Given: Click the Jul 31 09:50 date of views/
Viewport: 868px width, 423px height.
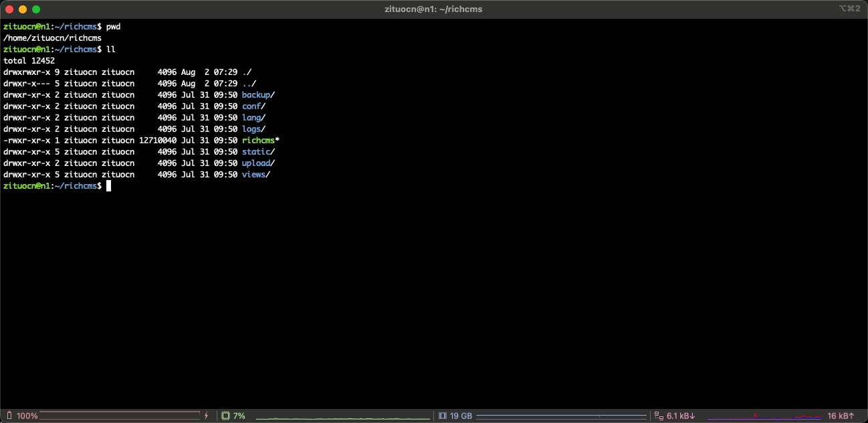Looking at the screenshot, I should pyautogui.click(x=209, y=175).
